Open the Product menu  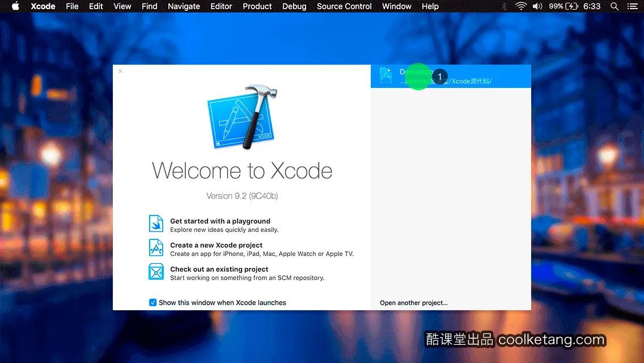257,6
